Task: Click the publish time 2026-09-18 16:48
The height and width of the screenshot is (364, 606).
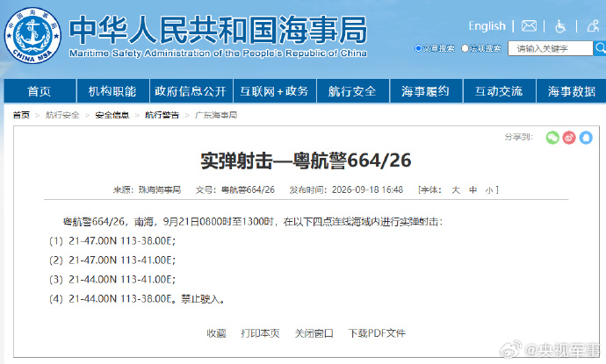Action: pyautogui.click(x=367, y=190)
